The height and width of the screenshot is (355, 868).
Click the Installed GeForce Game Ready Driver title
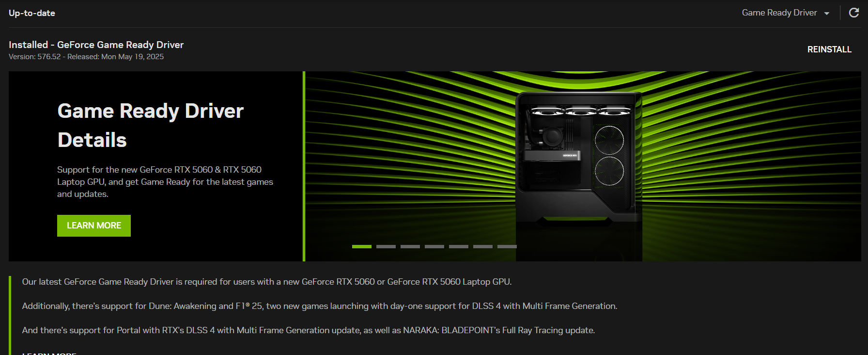96,45
